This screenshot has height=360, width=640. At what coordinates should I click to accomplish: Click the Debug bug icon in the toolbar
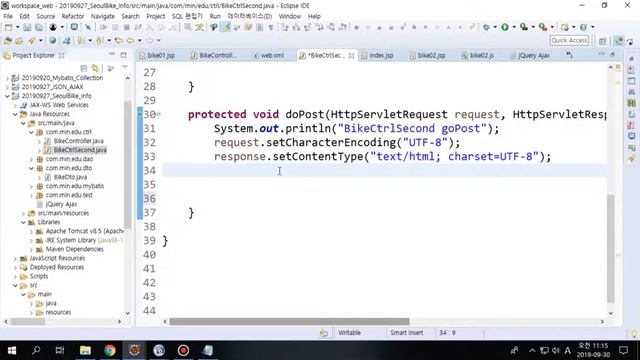point(486,27)
